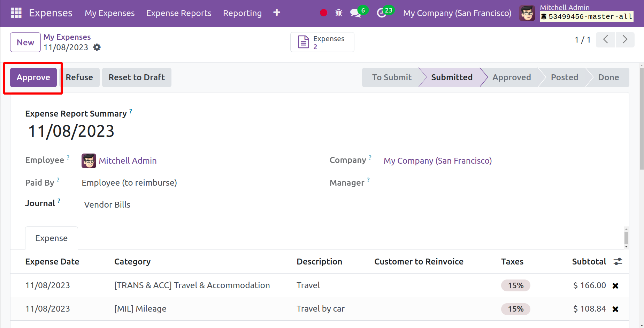Open the debug bug icon menu
This screenshot has width=644, height=328.
(x=339, y=13)
